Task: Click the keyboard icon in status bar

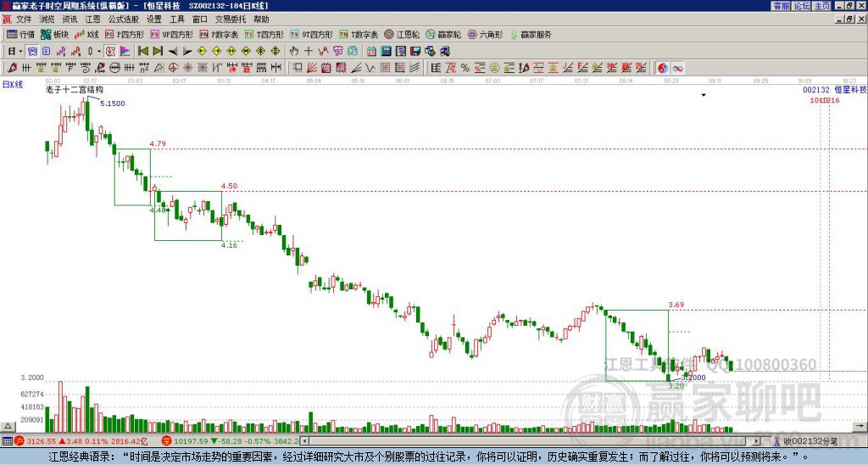Action: [7, 441]
